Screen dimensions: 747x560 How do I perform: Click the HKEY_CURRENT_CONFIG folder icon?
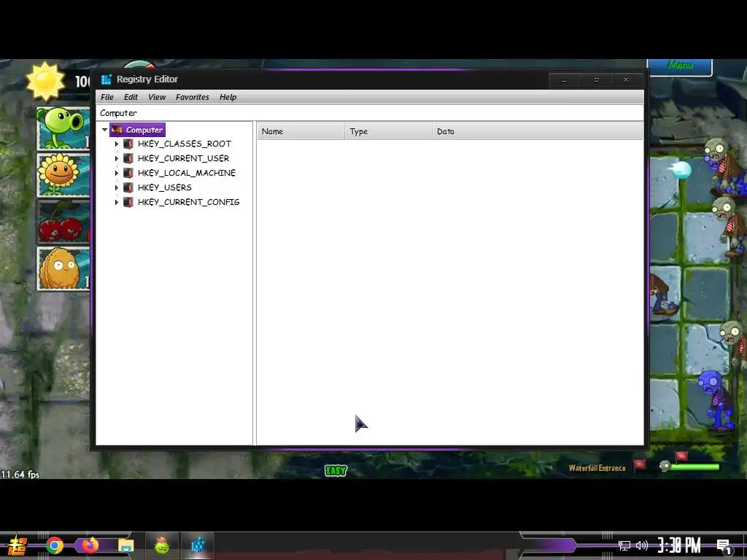[128, 203]
